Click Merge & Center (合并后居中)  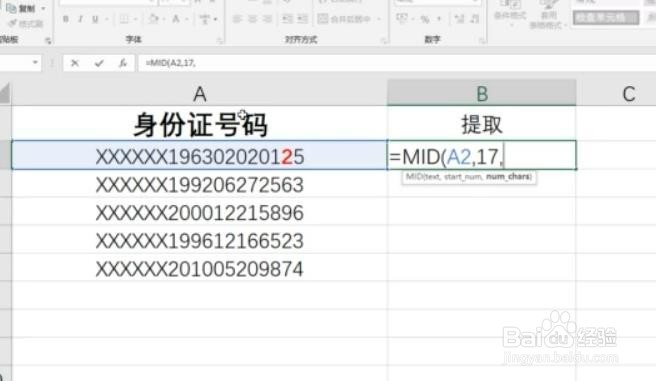point(345,19)
